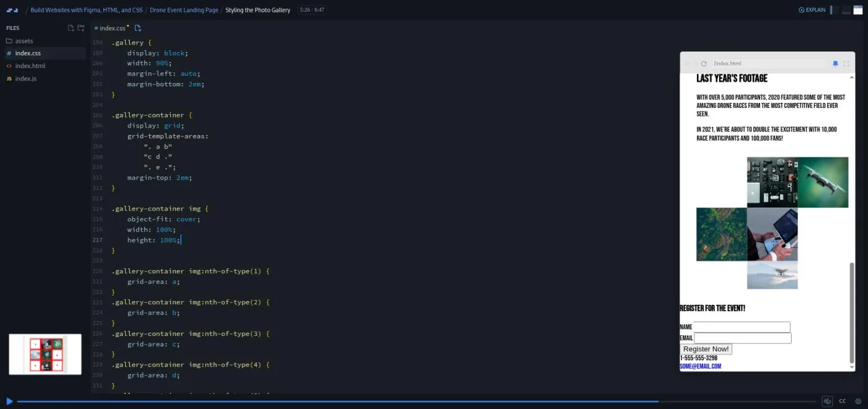
Task: Create a new folder in Files panel
Action: coord(81,28)
